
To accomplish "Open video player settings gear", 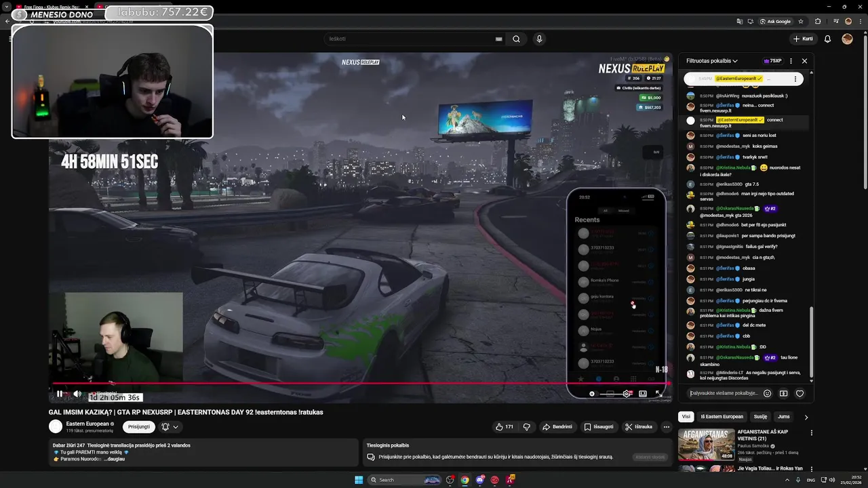I will [x=627, y=394].
